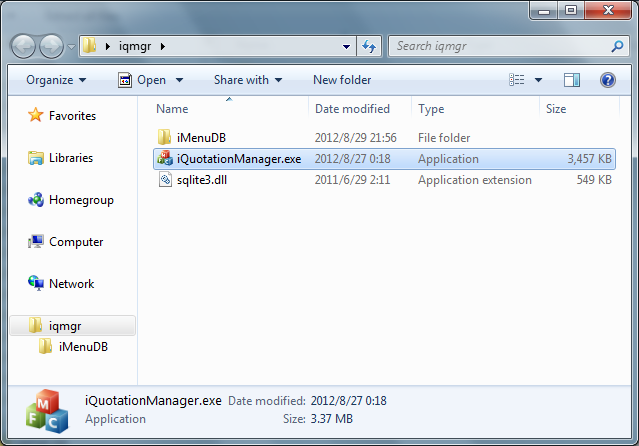Click the Change your view icon
The height and width of the screenshot is (446, 639).
516,80
